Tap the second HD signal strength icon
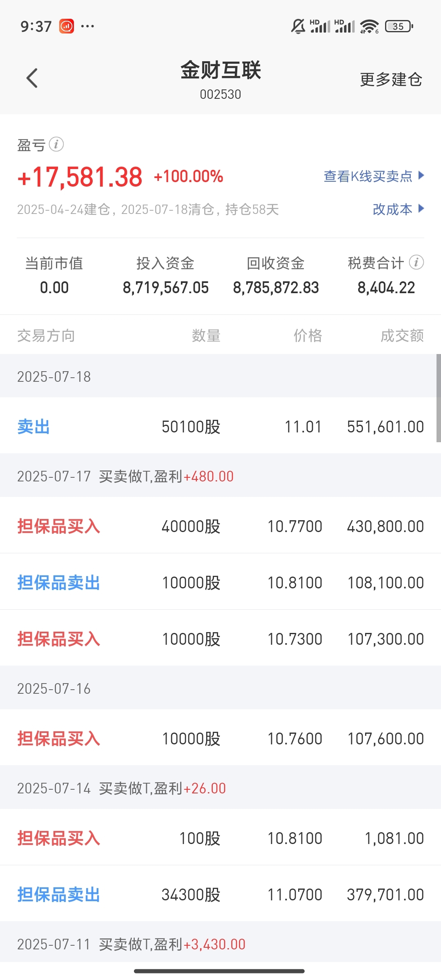Screen dimensions: 441x980 [345, 26]
